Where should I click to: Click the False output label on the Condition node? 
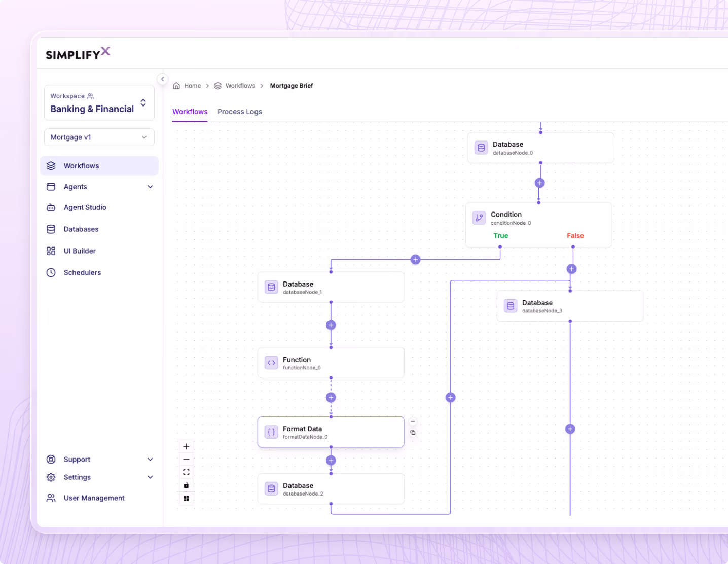(575, 236)
